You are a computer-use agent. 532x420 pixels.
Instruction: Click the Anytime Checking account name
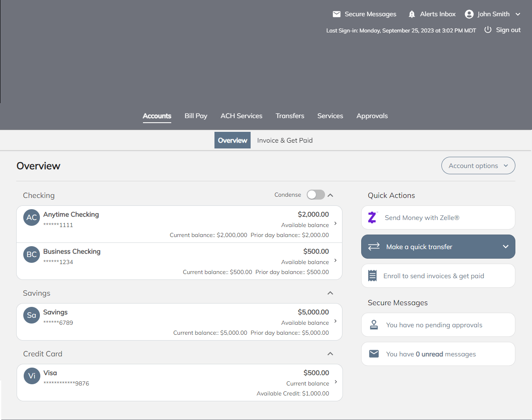(71, 215)
